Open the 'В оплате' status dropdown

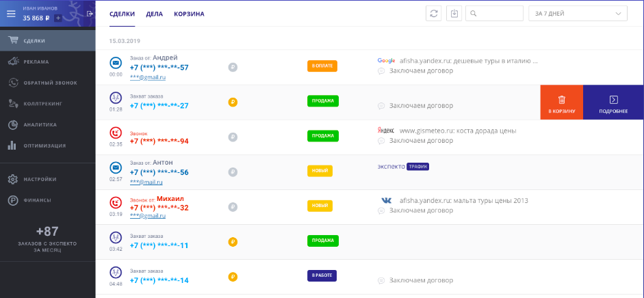(x=322, y=66)
